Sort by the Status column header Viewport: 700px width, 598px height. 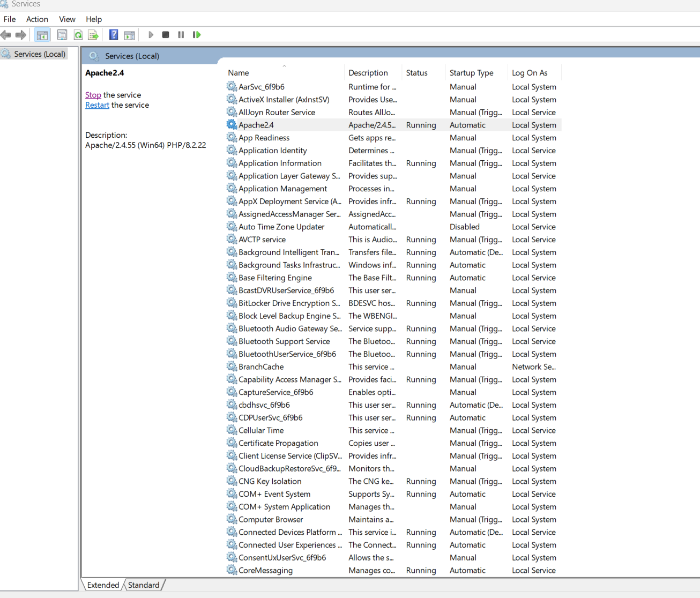pyautogui.click(x=423, y=73)
